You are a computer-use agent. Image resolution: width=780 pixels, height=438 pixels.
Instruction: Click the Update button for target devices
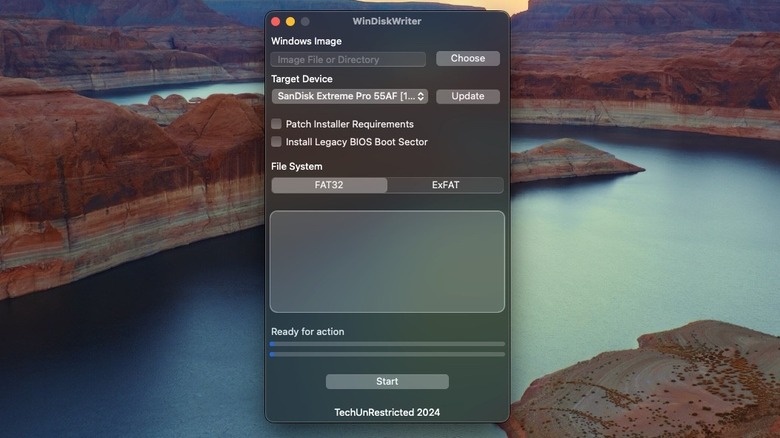[468, 96]
